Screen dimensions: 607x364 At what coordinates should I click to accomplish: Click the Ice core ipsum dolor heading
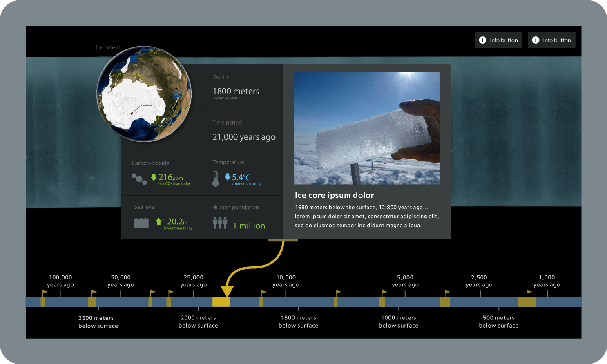click(x=334, y=195)
